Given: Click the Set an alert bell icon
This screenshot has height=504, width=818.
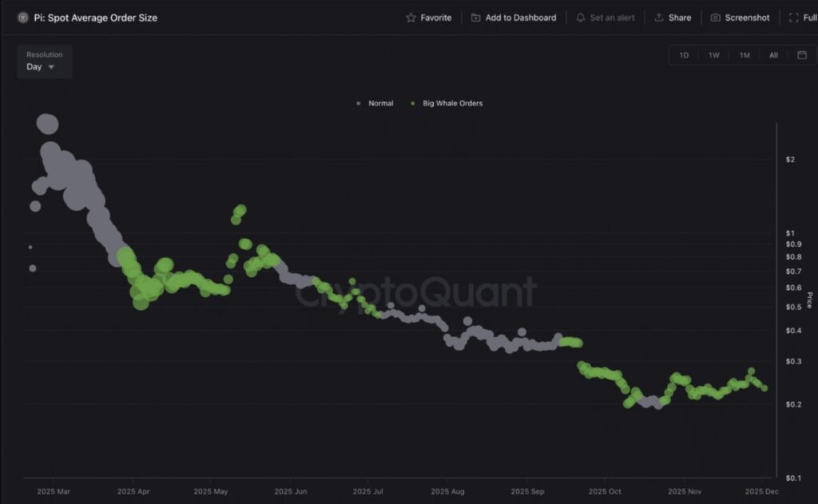Looking at the screenshot, I should pyautogui.click(x=581, y=18).
